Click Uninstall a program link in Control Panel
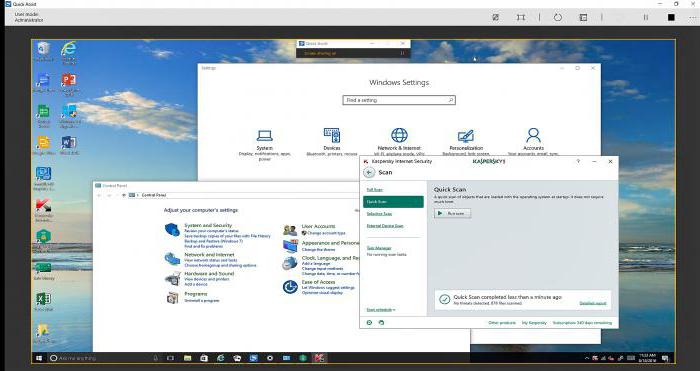This screenshot has height=371, width=700. coord(202,301)
